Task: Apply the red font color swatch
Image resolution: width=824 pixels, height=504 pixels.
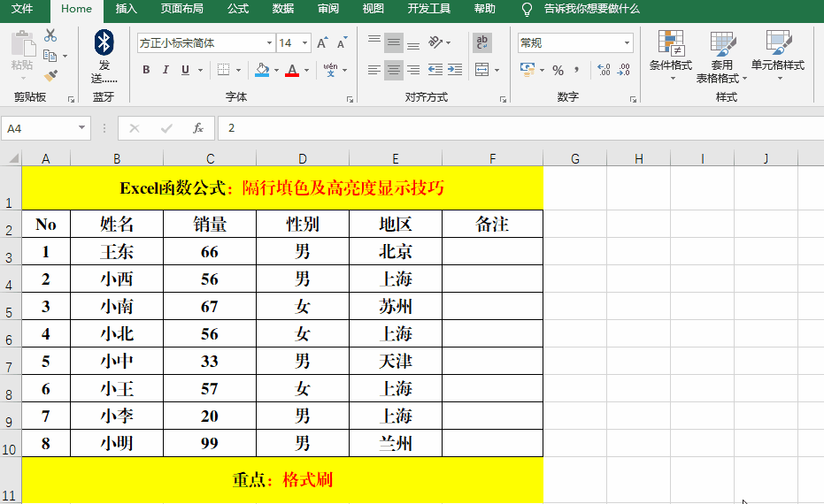Action: click(x=292, y=70)
